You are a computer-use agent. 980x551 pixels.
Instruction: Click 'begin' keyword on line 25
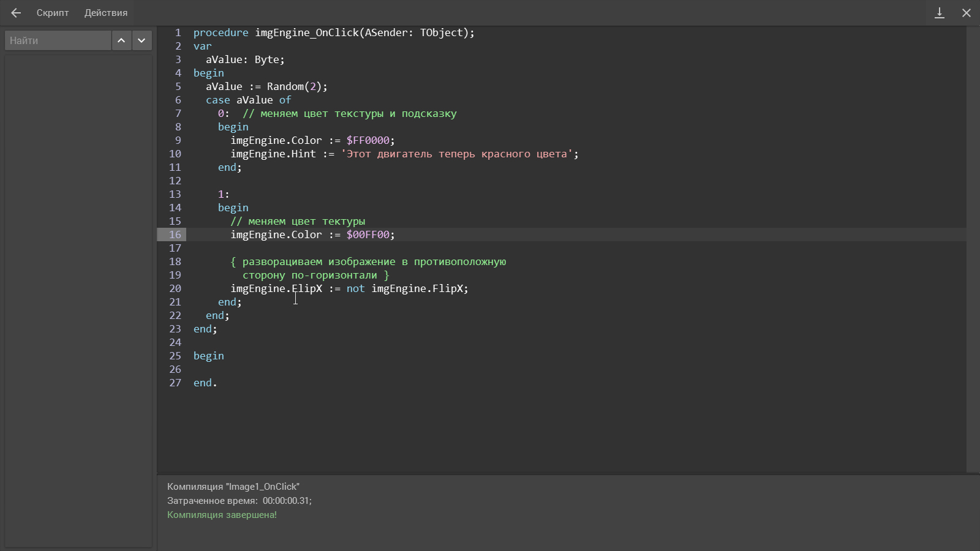tap(209, 356)
